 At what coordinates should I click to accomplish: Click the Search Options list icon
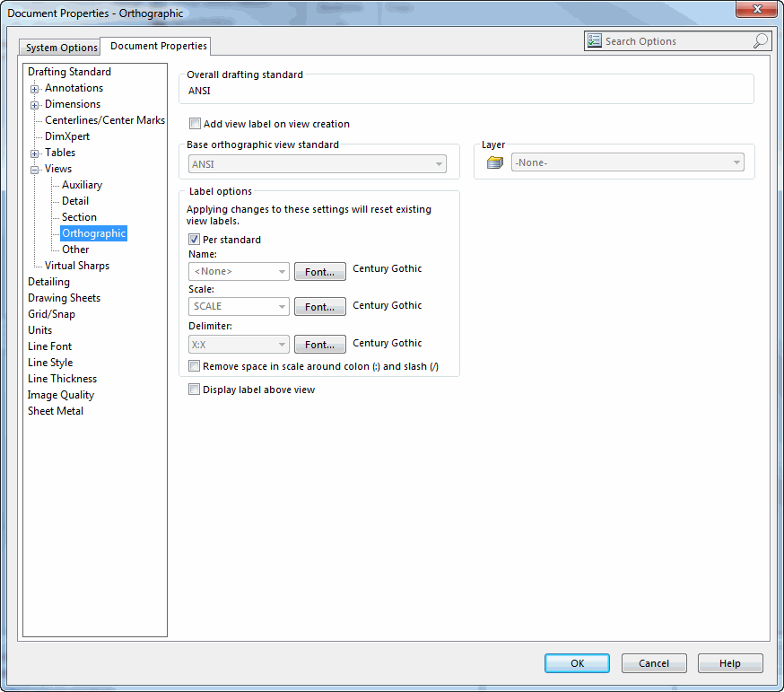click(x=595, y=40)
